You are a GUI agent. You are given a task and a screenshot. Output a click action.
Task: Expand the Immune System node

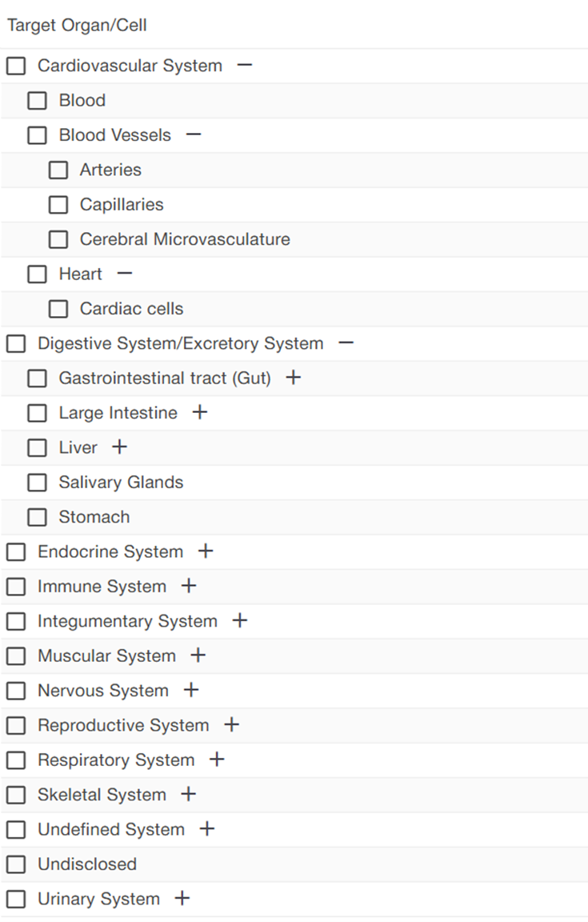tap(189, 586)
